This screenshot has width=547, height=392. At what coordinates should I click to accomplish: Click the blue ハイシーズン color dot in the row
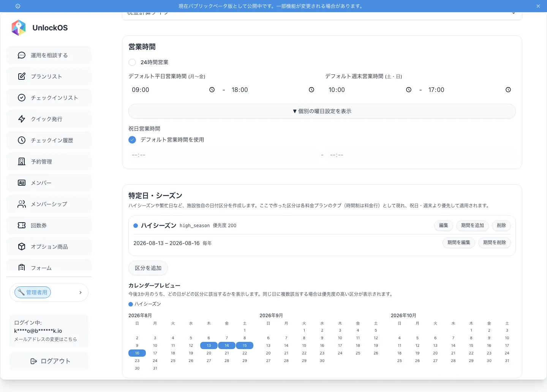136,226
